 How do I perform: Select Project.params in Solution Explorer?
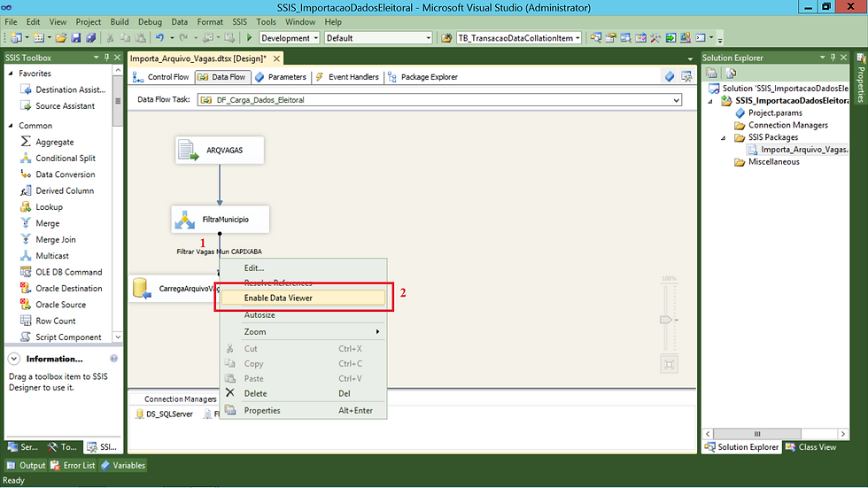click(769, 112)
